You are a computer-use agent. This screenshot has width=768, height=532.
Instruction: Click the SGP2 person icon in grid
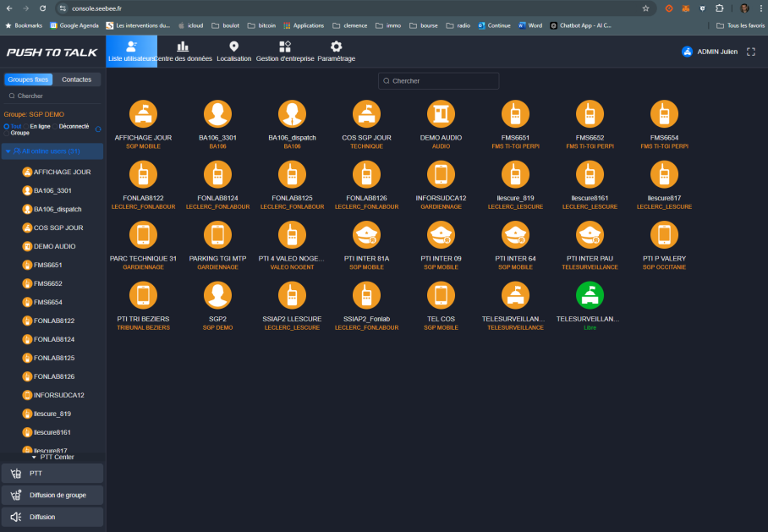tap(217, 294)
